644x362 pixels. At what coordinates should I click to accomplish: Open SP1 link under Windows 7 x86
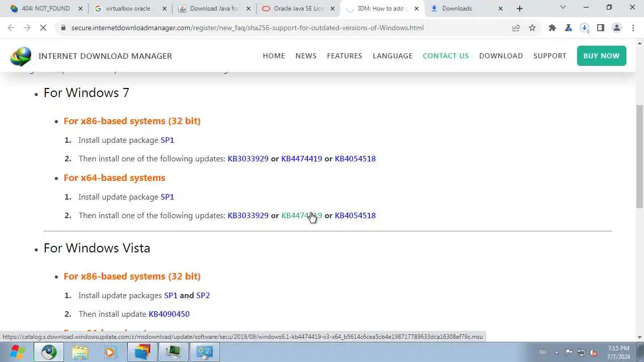[x=167, y=140]
